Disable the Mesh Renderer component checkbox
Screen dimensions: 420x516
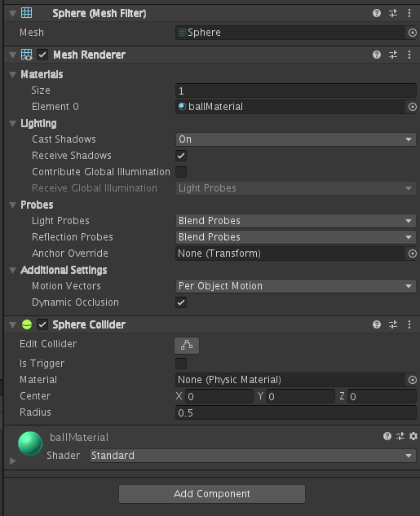tap(42, 55)
